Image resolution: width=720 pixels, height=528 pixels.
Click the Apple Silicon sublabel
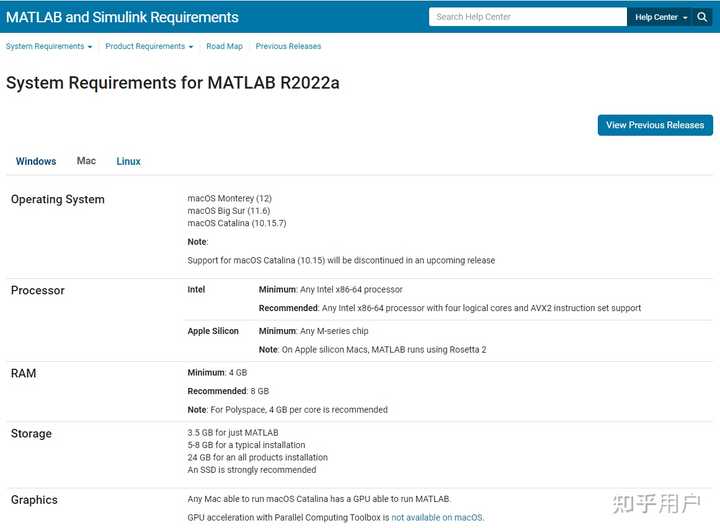tap(213, 331)
